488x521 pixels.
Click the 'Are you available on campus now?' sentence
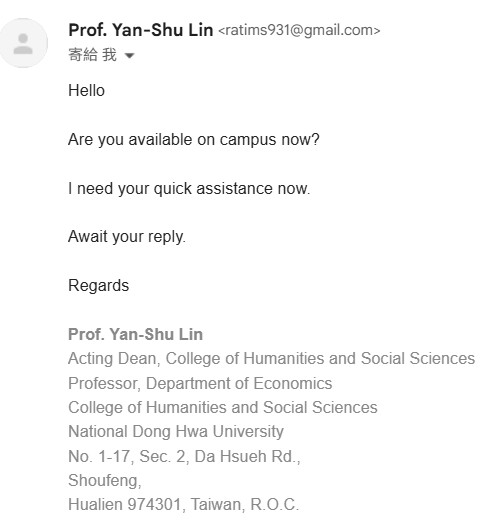click(194, 140)
